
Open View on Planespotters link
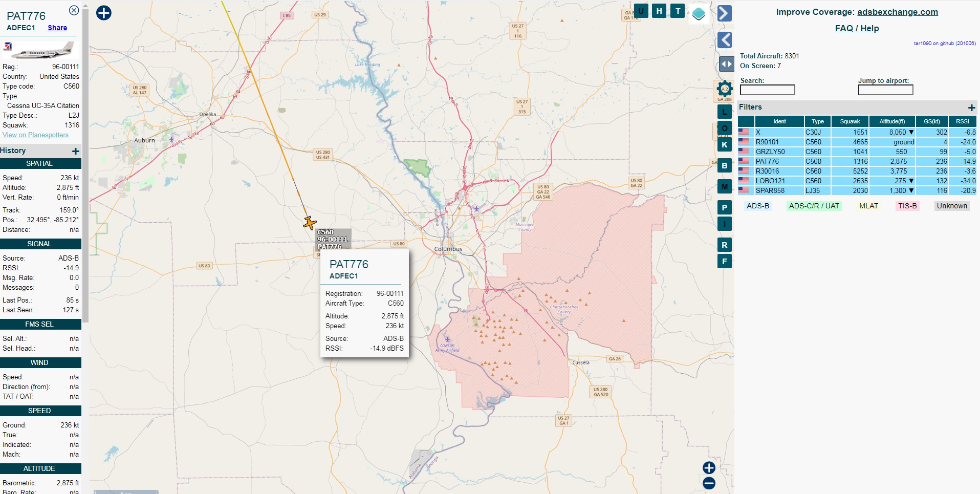(35, 135)
